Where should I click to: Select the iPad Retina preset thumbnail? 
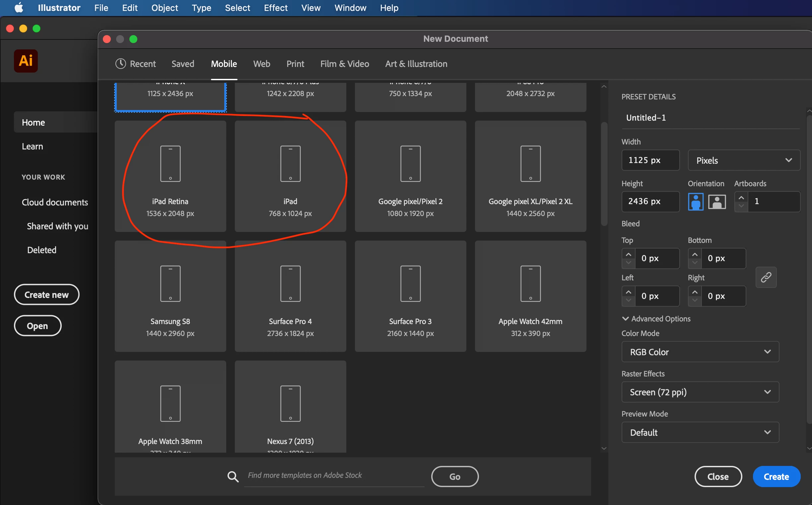point(170,176)
